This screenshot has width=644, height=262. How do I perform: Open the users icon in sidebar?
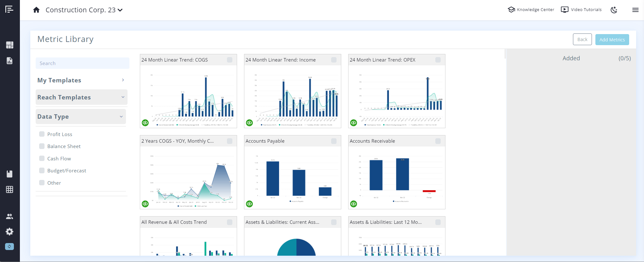pyautogui.click(x=9, y=216)
